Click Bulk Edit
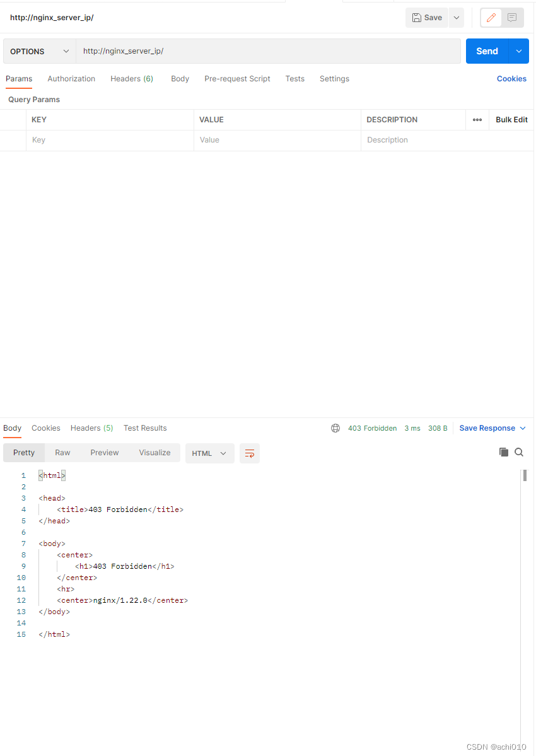The image size is (536, 756). click(511, 120)
